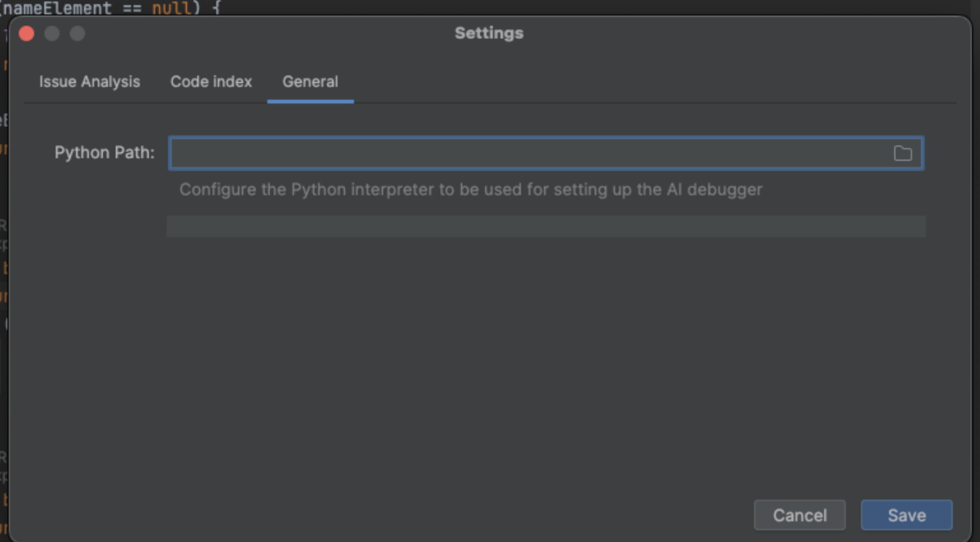980x542 pixels.
Task: Click the gray minimize window button
Action: click(x=52, y=34)
